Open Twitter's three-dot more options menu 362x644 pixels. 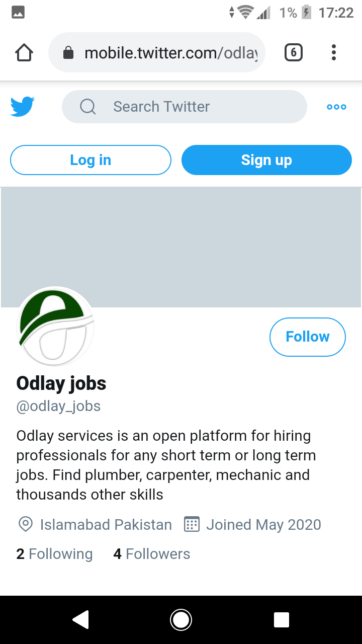(336, 107)
